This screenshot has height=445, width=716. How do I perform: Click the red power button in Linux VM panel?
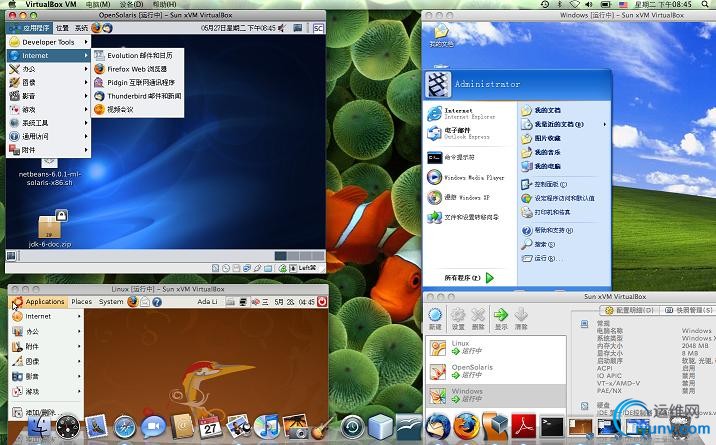[x=322, y=302]
